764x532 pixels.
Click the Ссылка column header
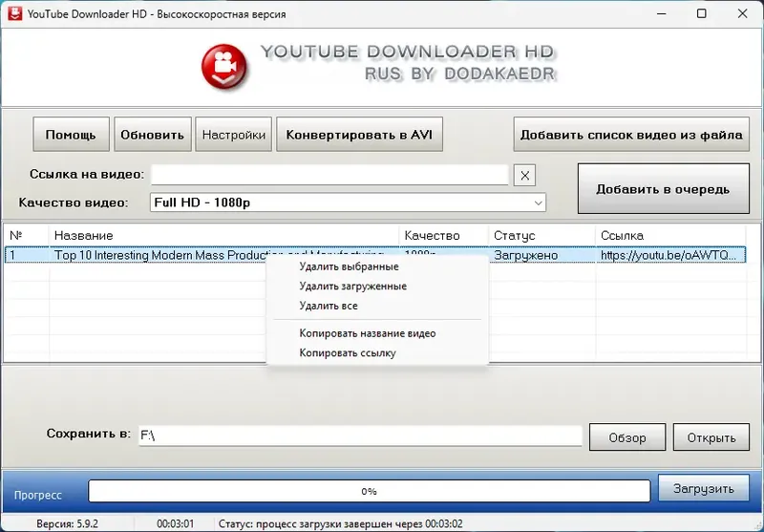pyautogui.click(x=671, y=235)
